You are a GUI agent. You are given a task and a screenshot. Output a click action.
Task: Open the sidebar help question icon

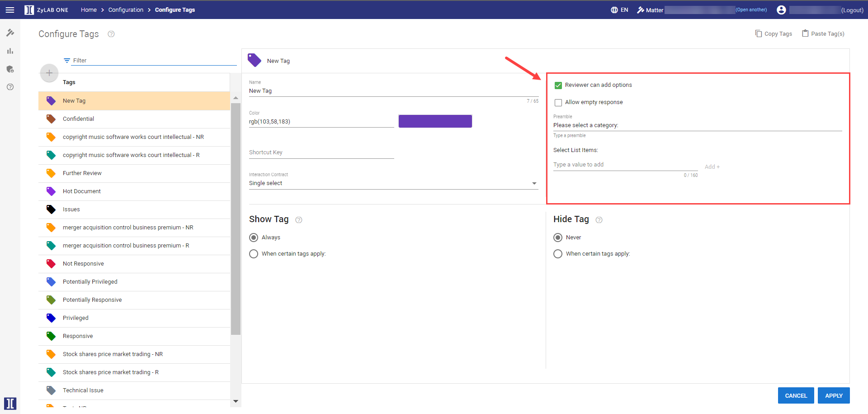[10, 87]
